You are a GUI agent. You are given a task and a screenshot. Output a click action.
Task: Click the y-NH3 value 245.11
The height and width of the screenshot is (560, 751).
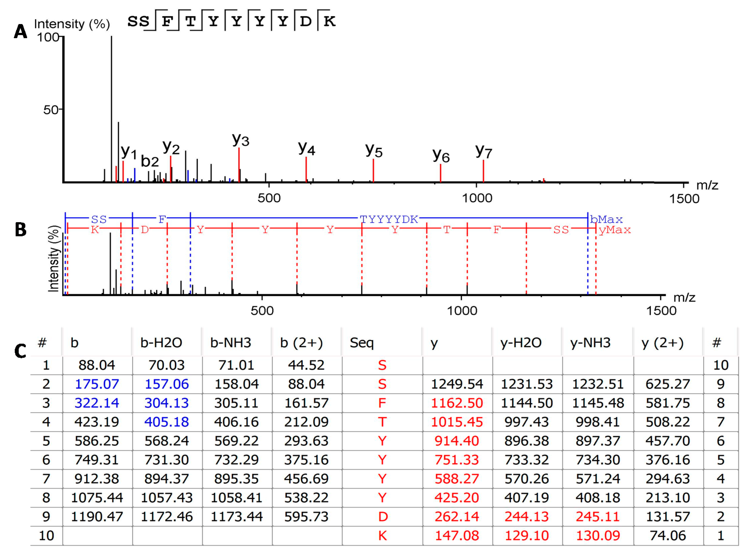[x=598, y=517]
